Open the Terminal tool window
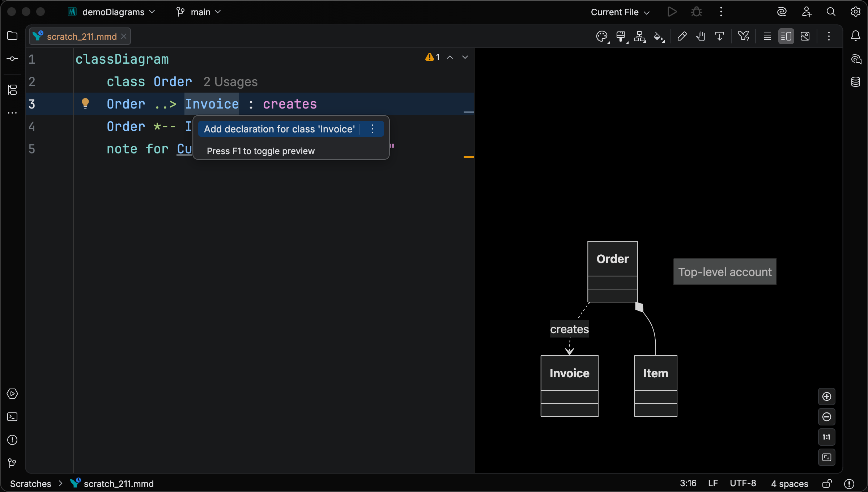This screenshot has width=868, height=492. (x=12, y=417)
